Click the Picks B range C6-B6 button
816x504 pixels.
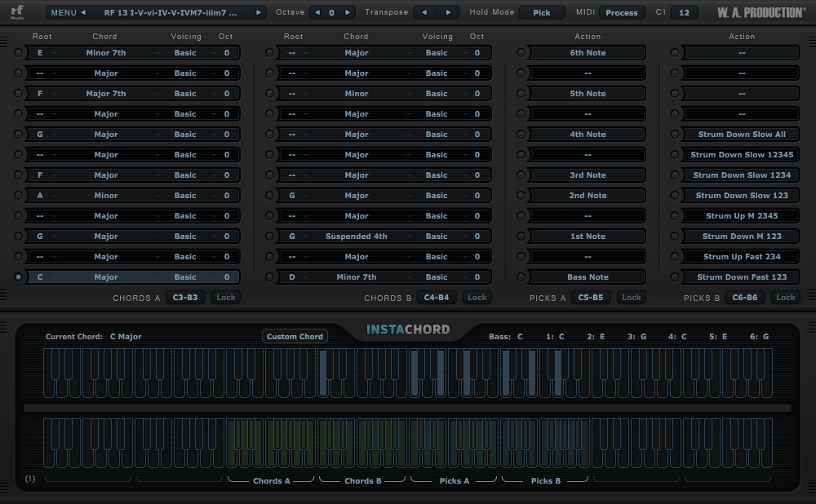click(745, 298)
